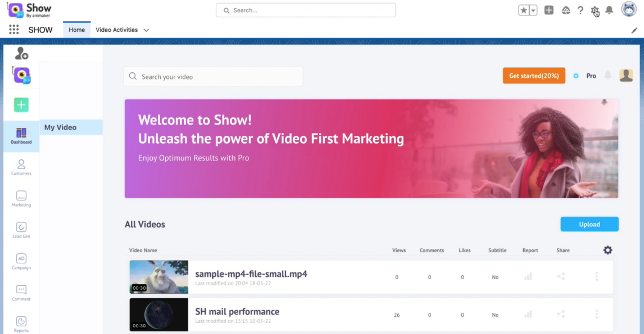644x334 pixels.
Task: Open the Video Activities tab
Action: pyautogui.click(x=117, y=30)
